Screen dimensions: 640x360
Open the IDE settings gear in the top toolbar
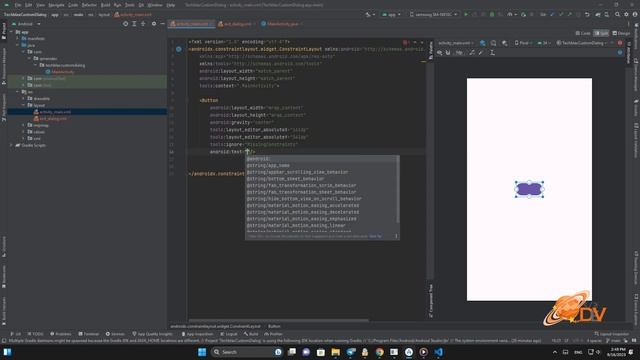click(626, 14)
